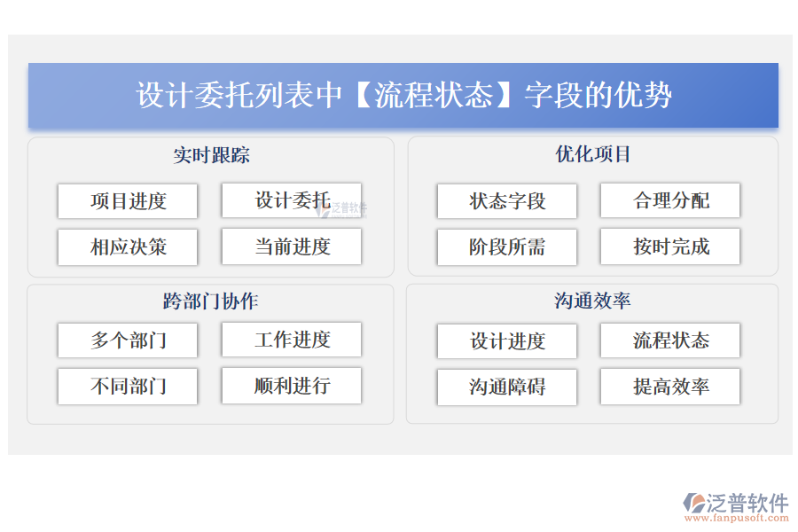Open the 实时跟踪 section header
Image resolution: width=798 pixels, height=532 pixels.
211,155
